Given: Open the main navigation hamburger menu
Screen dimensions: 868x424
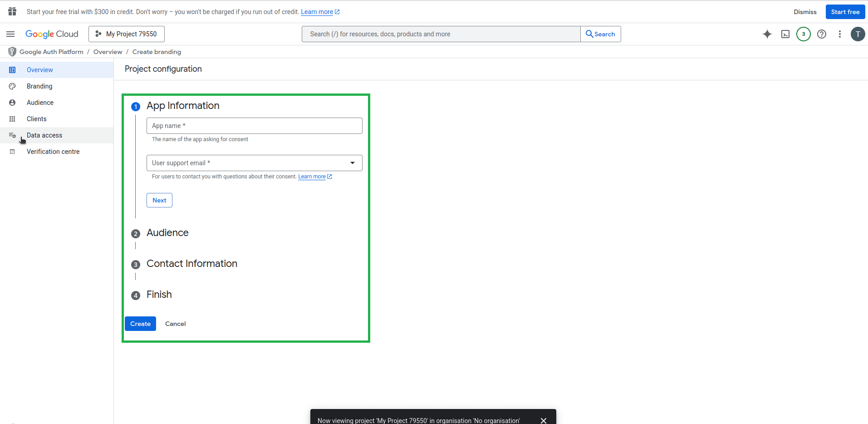Looking at the screenshot, I should [x=10, y=34].
